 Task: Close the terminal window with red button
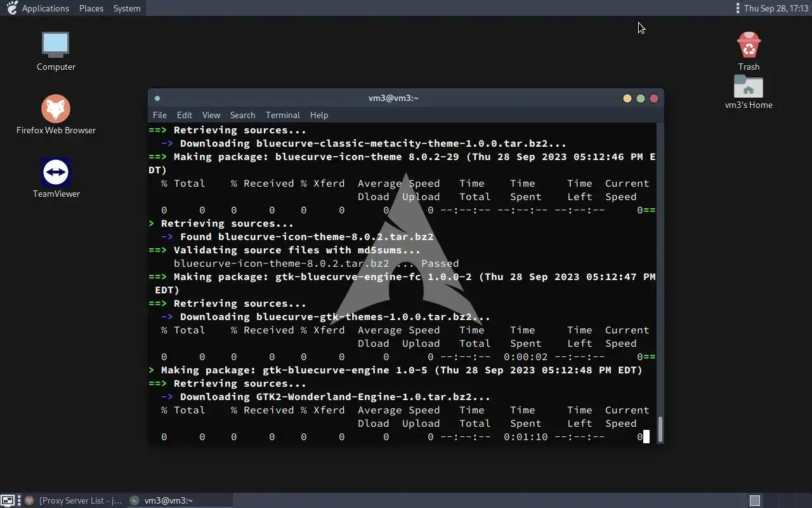pyautogui.click(x=654, y=98)
